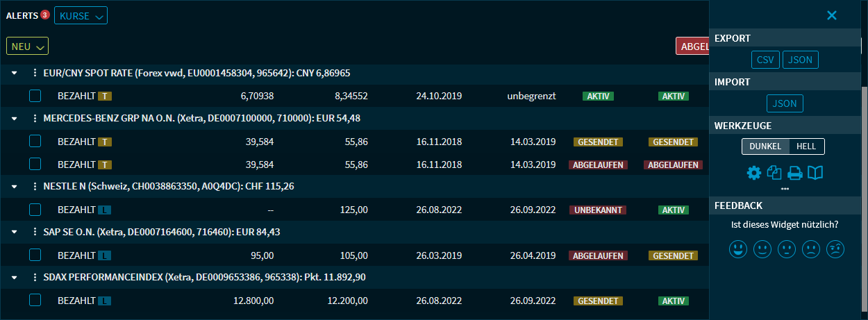
Task: Open the book documentation icon
Action: 815,173
